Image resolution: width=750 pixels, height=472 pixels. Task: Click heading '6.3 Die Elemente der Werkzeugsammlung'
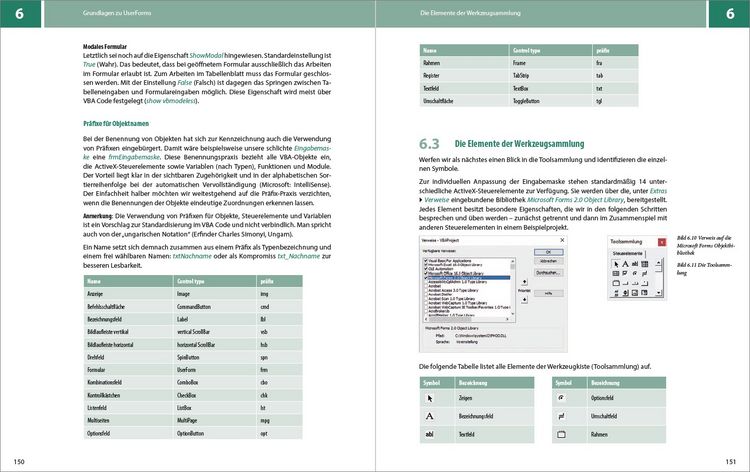pos(502,143)
